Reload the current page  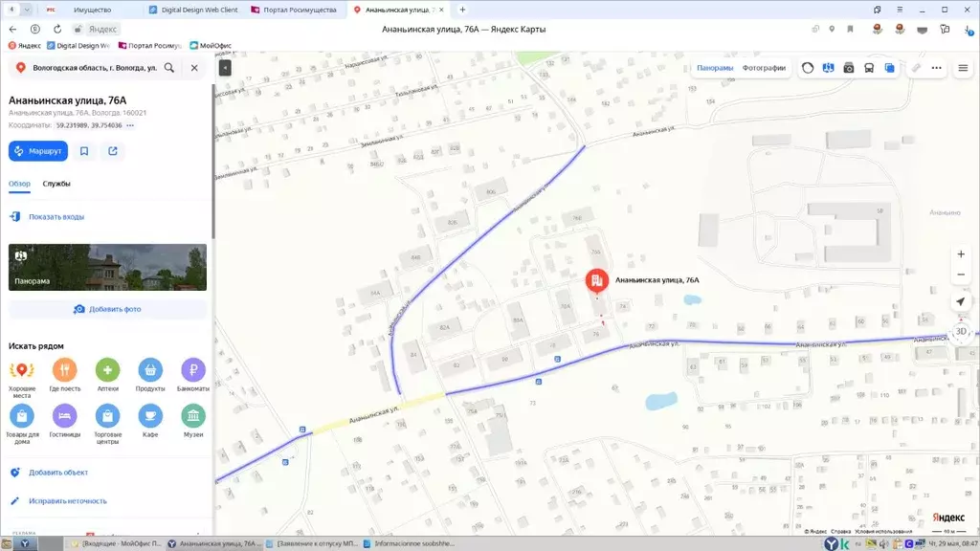57,29
